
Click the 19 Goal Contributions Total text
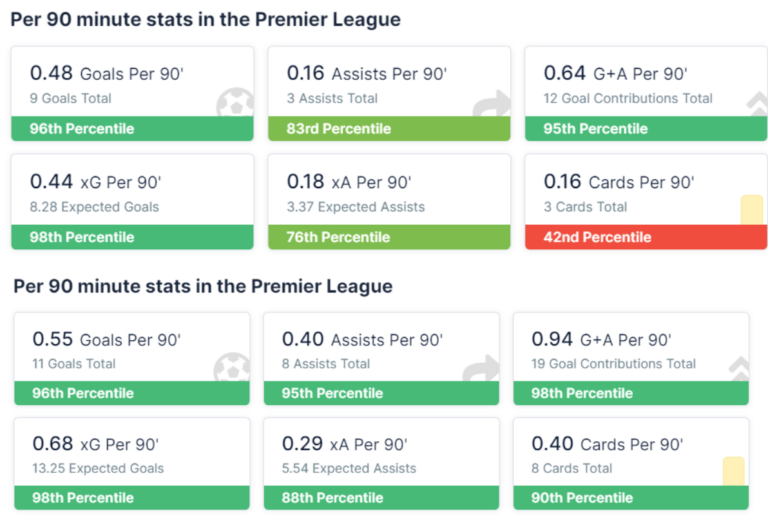coord(613,364)
